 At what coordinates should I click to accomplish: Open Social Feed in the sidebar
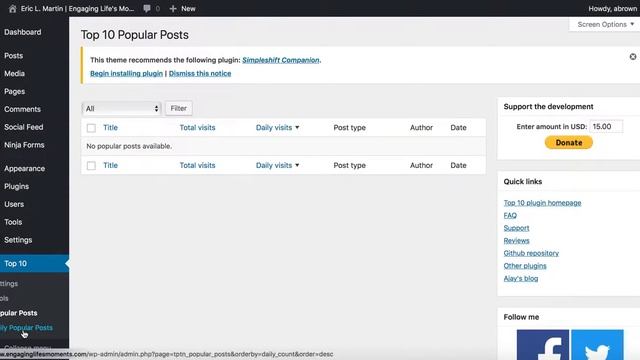coord(23,127)
